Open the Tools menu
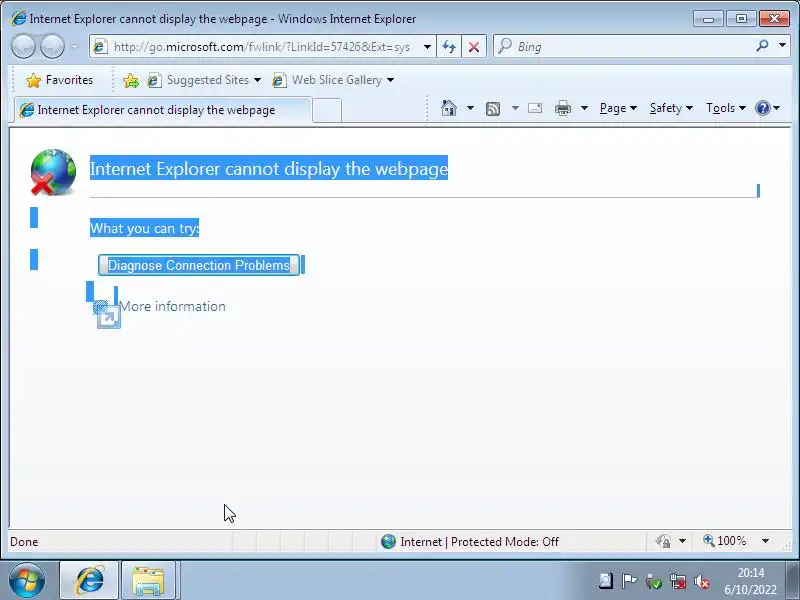 [726, 108]
